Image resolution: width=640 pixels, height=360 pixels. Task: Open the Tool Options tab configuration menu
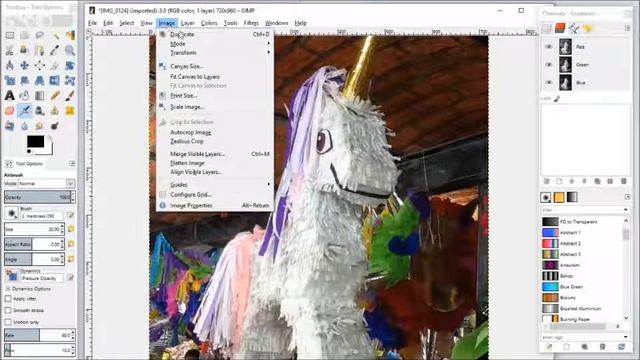tap(72, 164)
